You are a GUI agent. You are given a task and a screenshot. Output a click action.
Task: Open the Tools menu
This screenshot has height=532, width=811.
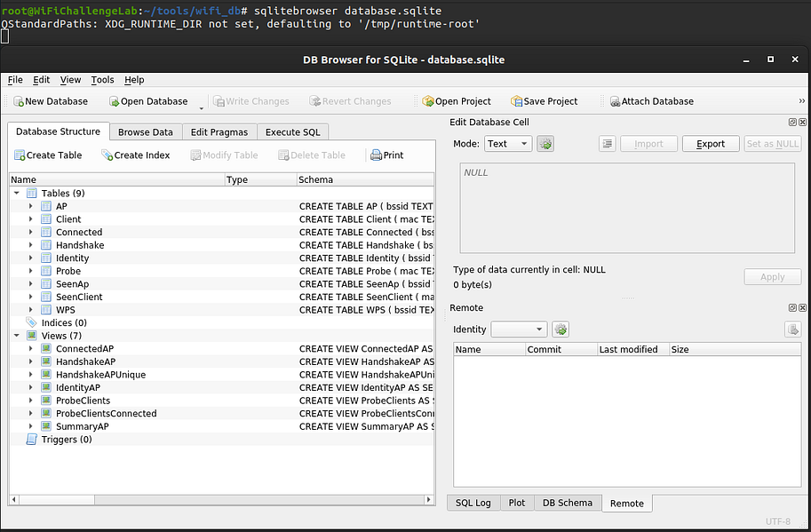pyautogui.click(x=102, y=79)
